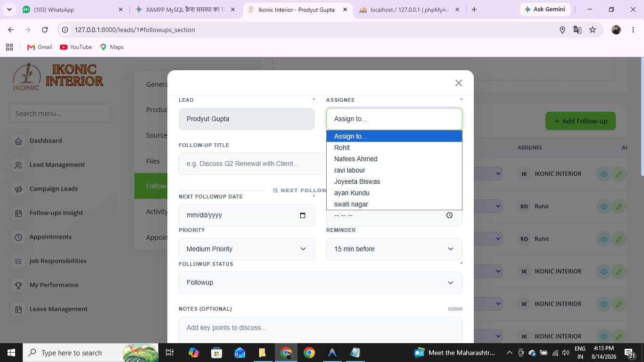Open the Followup status dropdown

pos(321,282)
